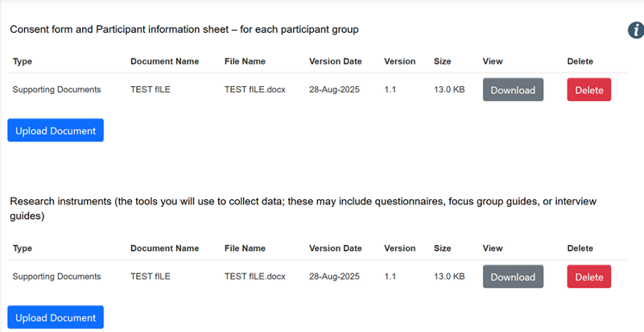Download the Research instruments TEST fILE document
The width and height of the screenshot is (644, 332).
513,277
